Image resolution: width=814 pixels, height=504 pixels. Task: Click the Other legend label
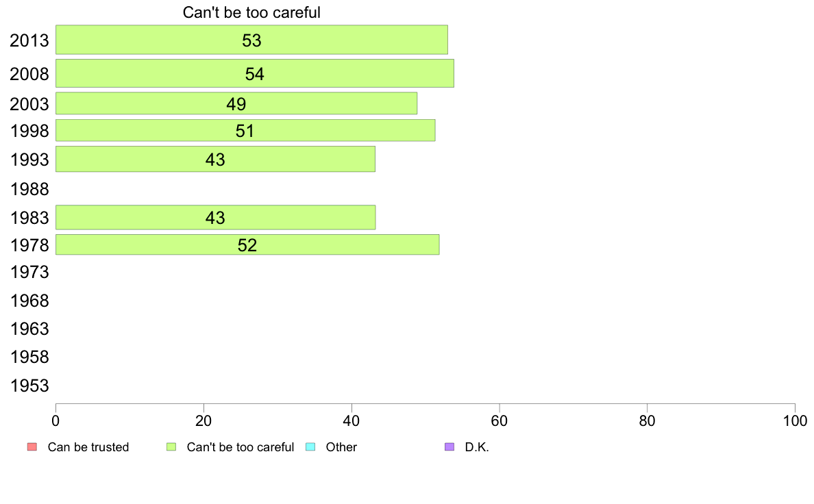coord(341,447)
